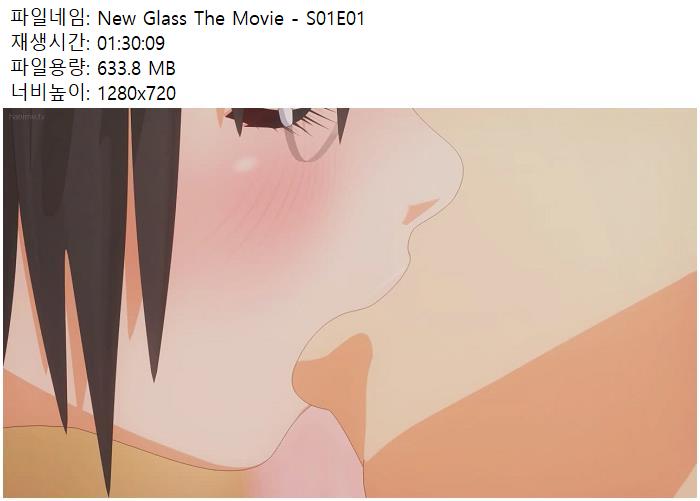Click the MB unit text
The image size is (700, 501).
tap(162, 68)
